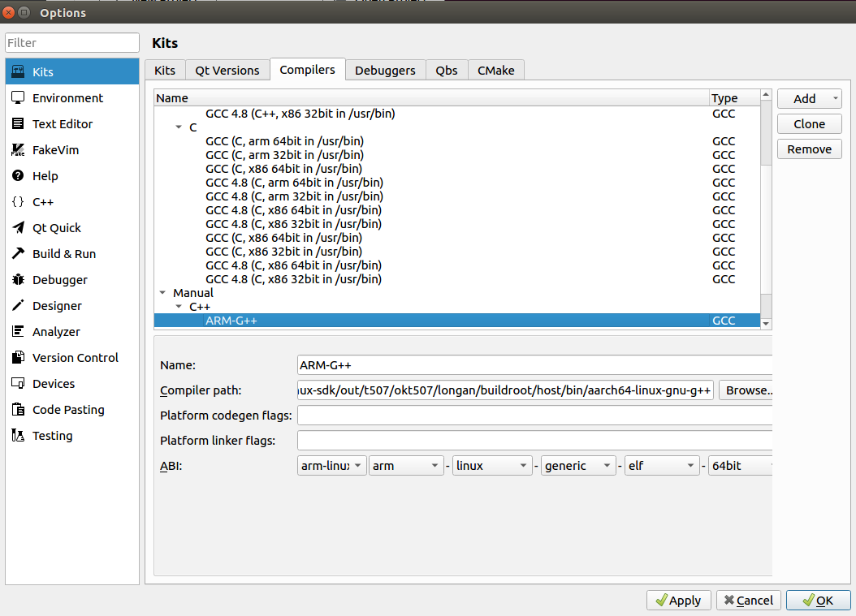Select the FakeVim category icon
This screenshot has width=856, height=616.
[x=18, y=149]
